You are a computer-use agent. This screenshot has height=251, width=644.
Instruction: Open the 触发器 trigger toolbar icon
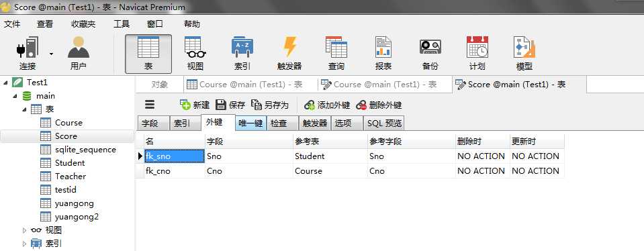point(289,53)
